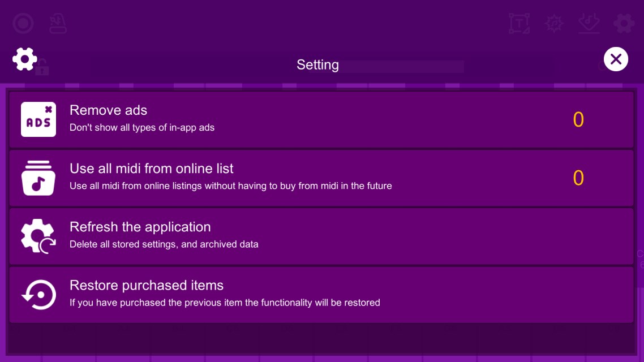
Task: Select the Use all midi from online list title
Action: (151, 169)
